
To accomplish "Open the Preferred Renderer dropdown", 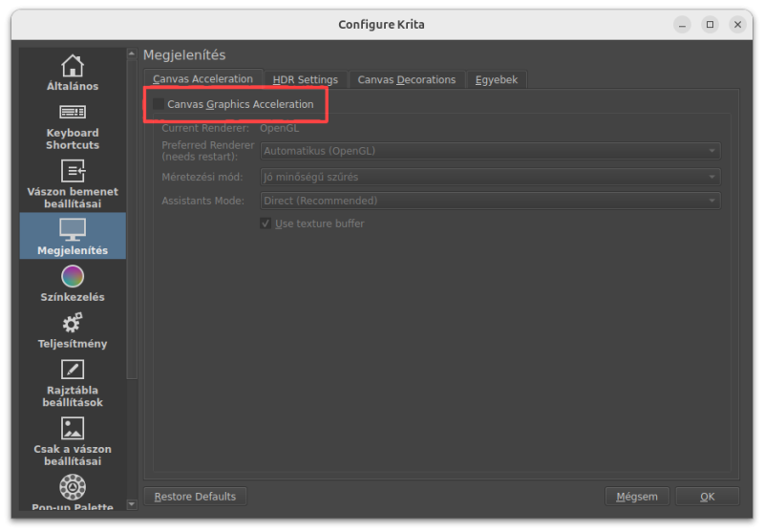I will (x=490, y=151).
